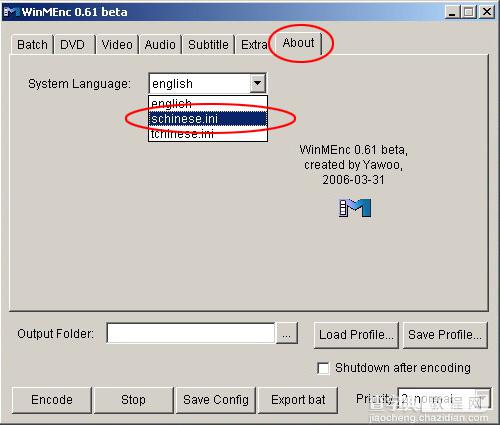500x425 pixels.
Task: Go to the Video tab
Action: [117, 45]
